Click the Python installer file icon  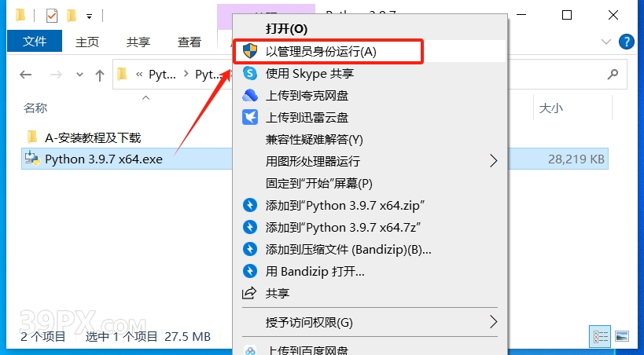32,159
